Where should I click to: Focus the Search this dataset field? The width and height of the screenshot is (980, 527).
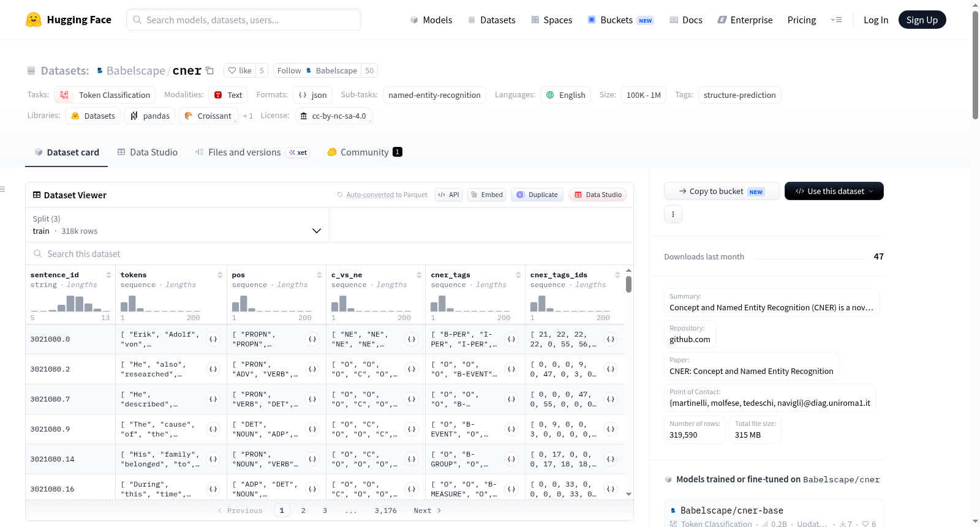(330, 253)
